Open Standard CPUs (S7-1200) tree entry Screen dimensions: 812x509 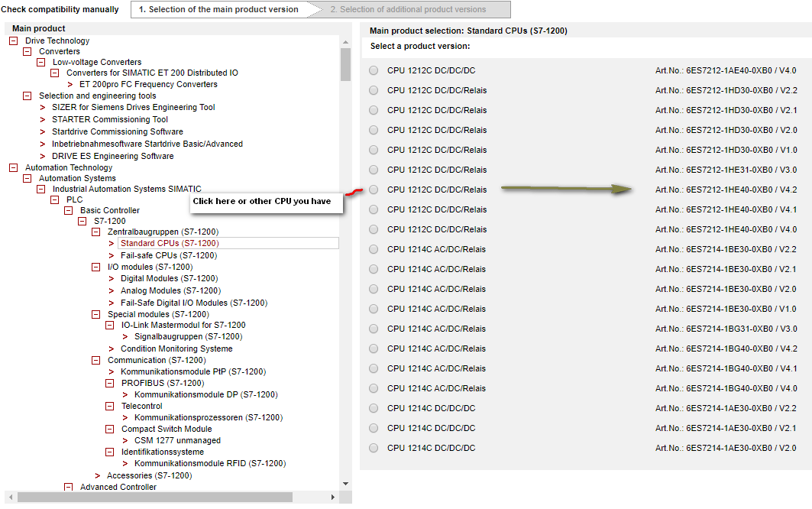coord(170,243)
